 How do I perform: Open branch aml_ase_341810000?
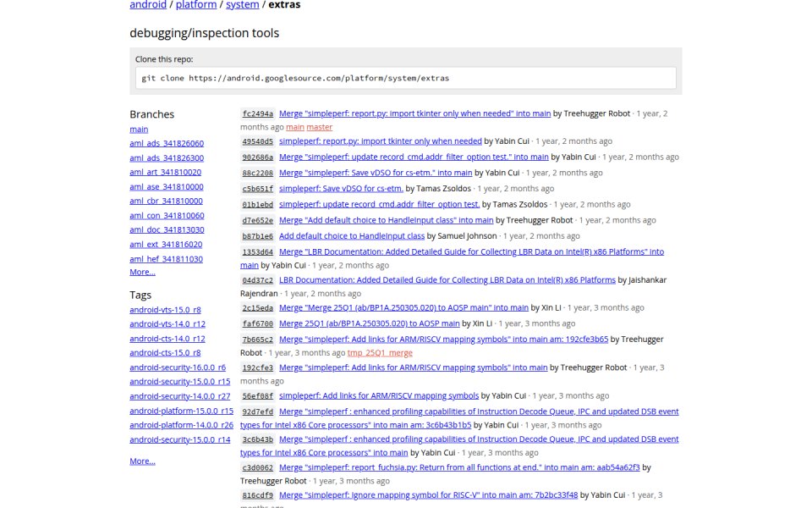point(167,186)
